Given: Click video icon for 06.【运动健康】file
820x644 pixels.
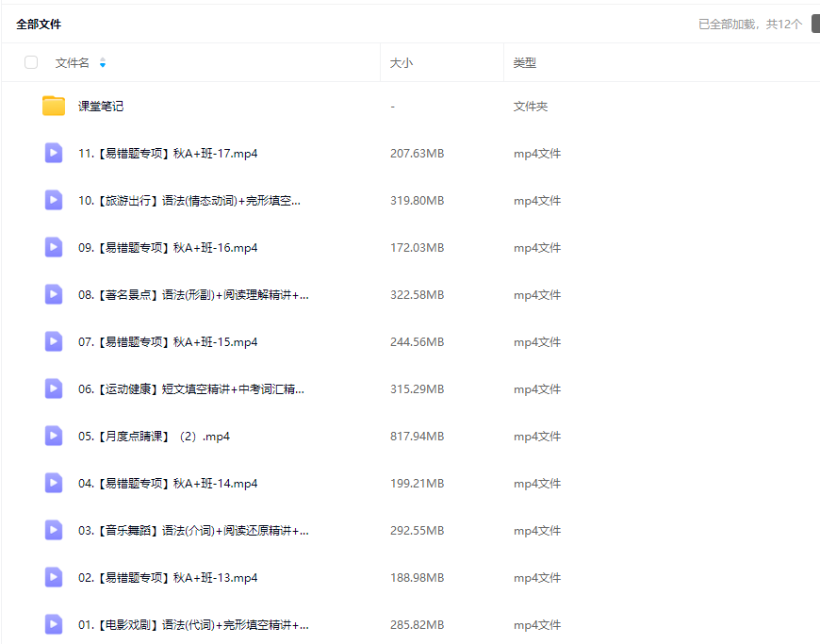Looking at the screenshot, I should 54,388.
